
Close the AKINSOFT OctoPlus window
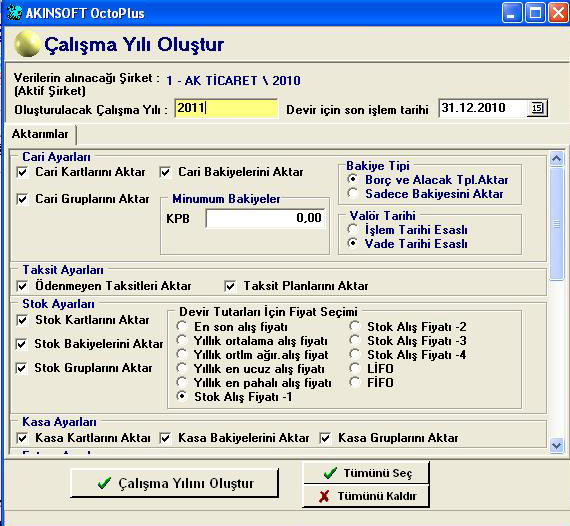pyautogui.click(x=558, y=13)
